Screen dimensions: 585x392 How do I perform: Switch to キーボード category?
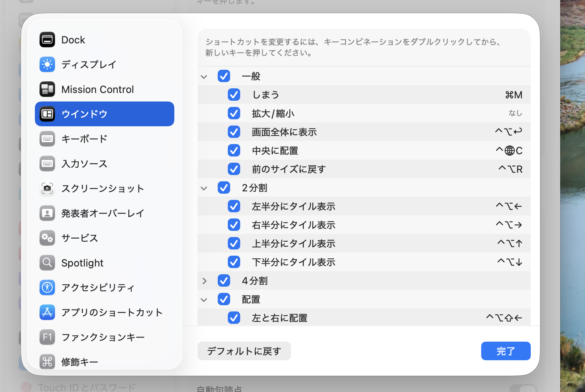[x=84, y=139]
